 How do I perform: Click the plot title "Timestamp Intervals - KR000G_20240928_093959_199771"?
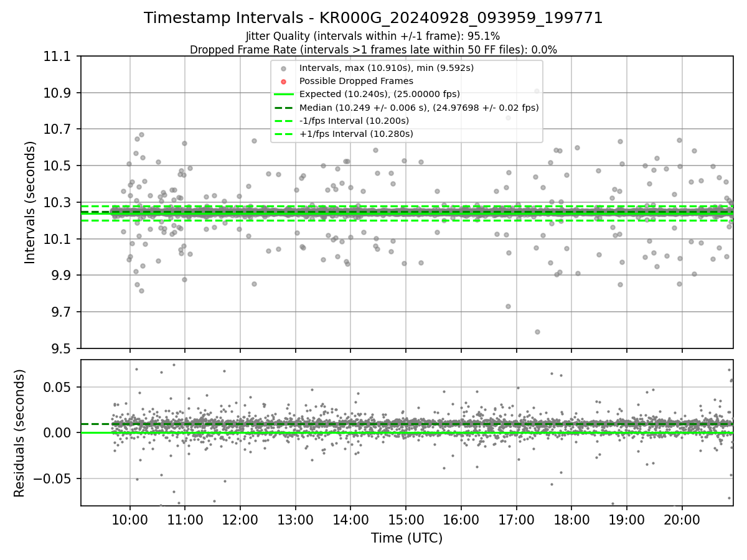coord(374,18)
